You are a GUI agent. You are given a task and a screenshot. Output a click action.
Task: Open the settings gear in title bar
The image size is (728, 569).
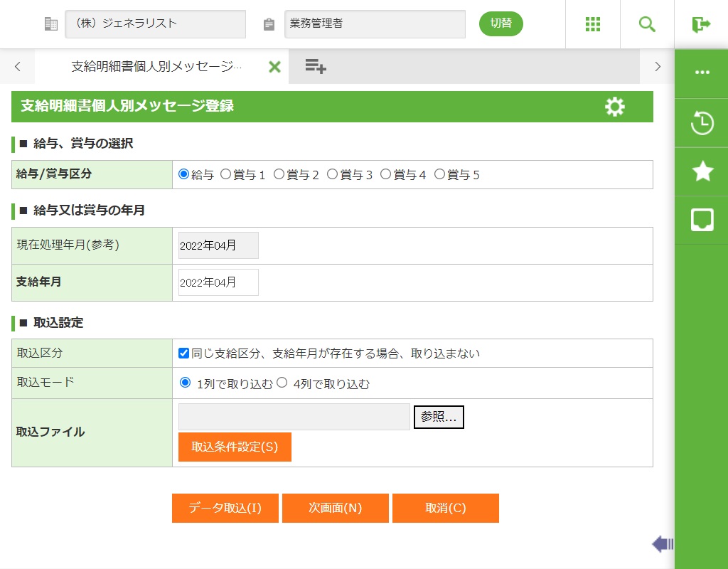(x=615, y=107)
